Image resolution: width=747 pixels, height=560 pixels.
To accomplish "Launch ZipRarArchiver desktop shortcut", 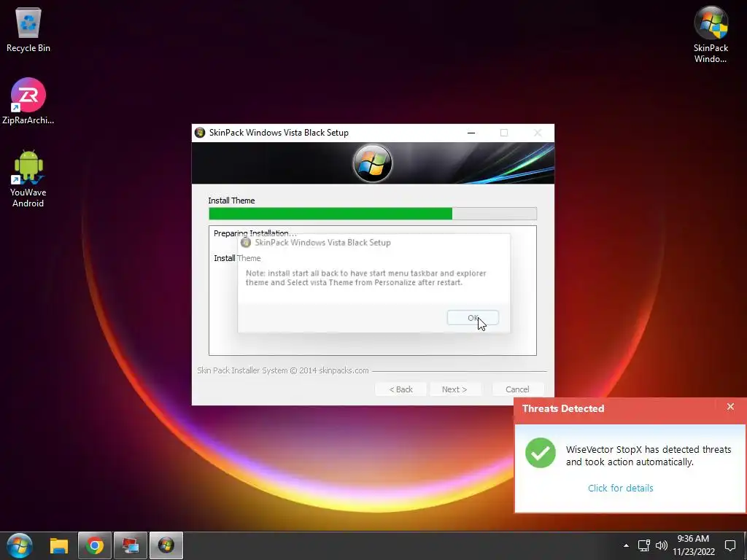I will (28, 101).
